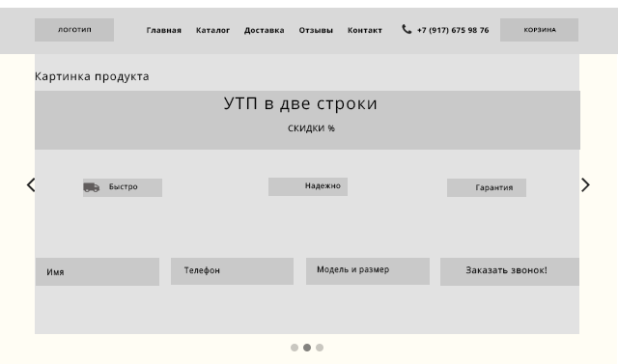
Task: Click the Быстро feature badge
Action: coord(123,188)
